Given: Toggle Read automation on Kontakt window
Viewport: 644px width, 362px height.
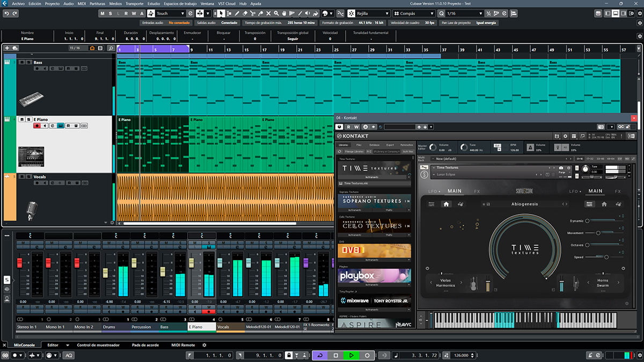Looking at the screenshot, I should 348,127.
